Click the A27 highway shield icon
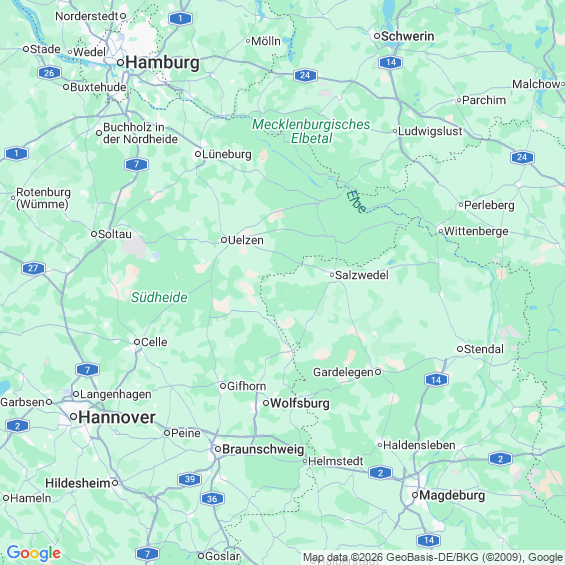The image size is (565, 565). 33,268
